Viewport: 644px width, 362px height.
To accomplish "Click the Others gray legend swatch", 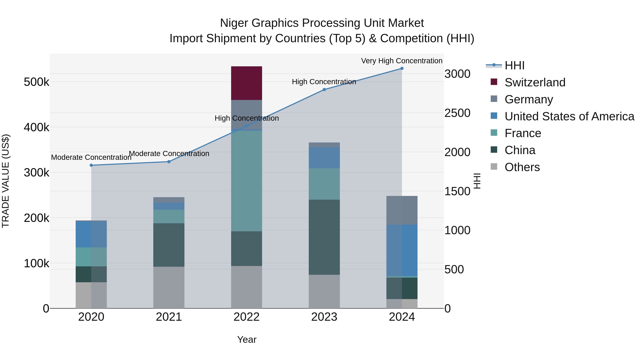I will point(494,166).
